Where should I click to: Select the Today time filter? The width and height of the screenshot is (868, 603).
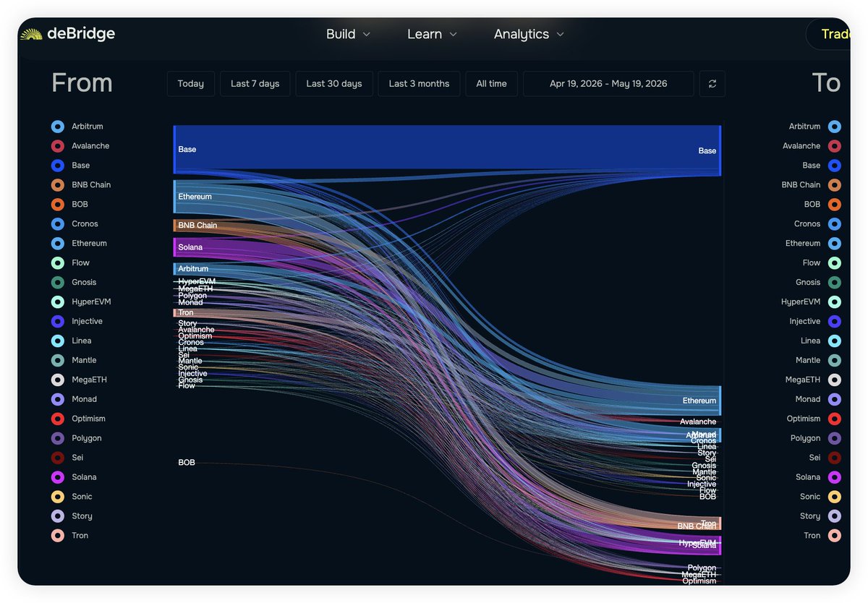point(191,84)
